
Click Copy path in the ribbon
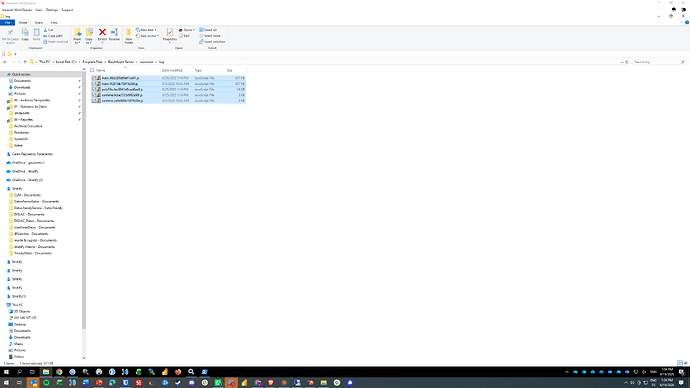click(x=53, y=36)
